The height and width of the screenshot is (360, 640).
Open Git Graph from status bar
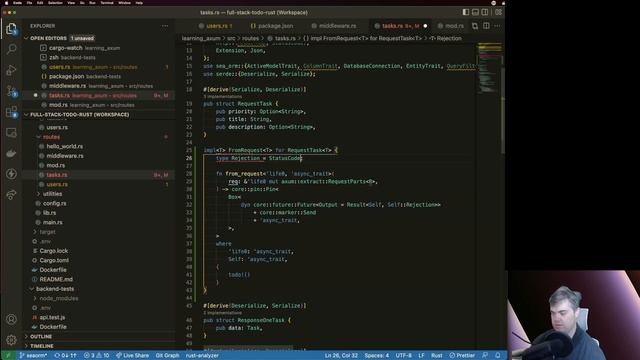pos(167,356)
